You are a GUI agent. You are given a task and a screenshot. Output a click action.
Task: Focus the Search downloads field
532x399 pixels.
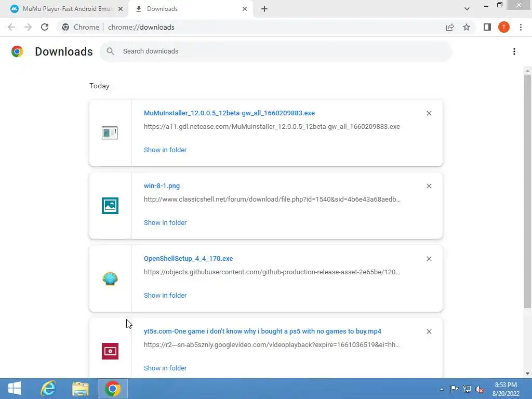(x=276, y=51)
